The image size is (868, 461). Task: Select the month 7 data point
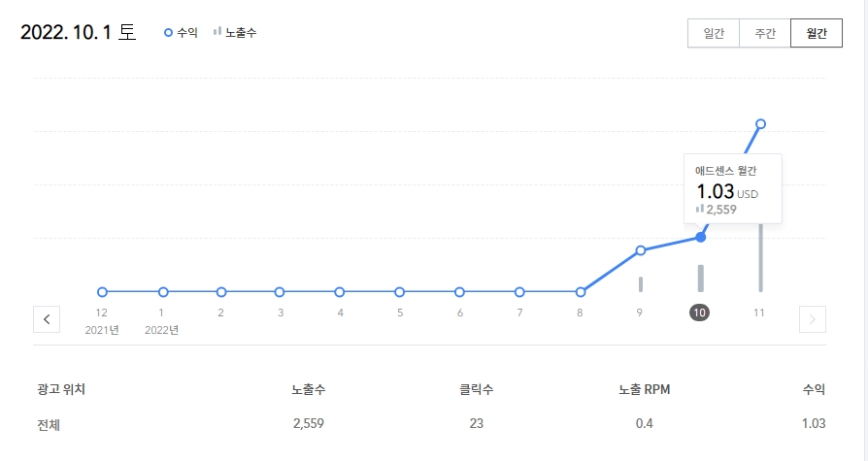519,292
